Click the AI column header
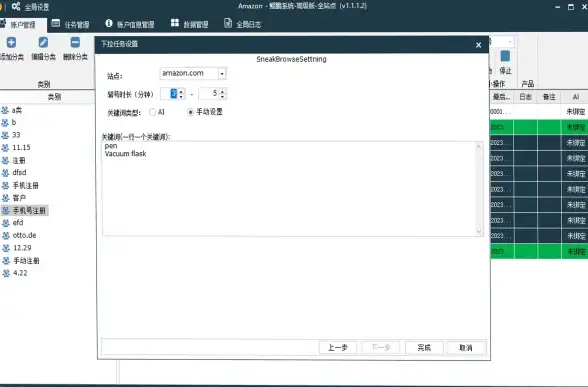The image size is (588, 387). tap(576, 97)
